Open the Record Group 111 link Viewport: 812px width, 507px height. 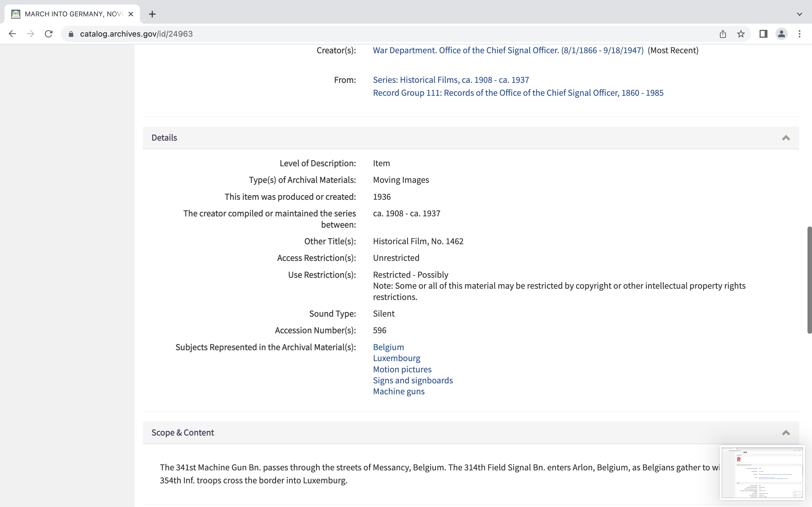point(518,93)
